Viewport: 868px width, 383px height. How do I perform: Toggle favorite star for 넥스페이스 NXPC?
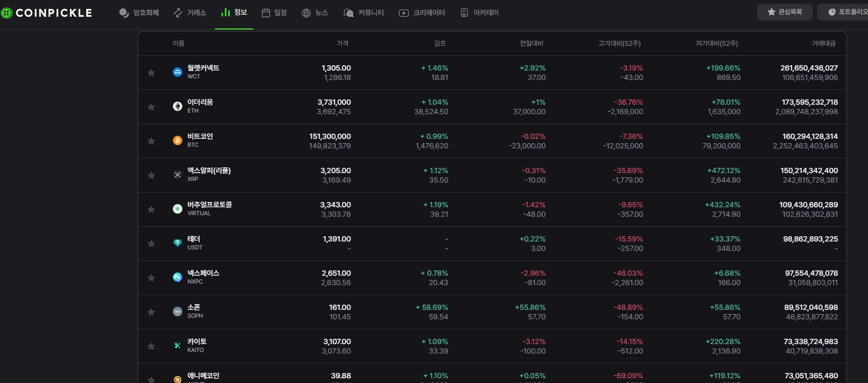(151, 278)
